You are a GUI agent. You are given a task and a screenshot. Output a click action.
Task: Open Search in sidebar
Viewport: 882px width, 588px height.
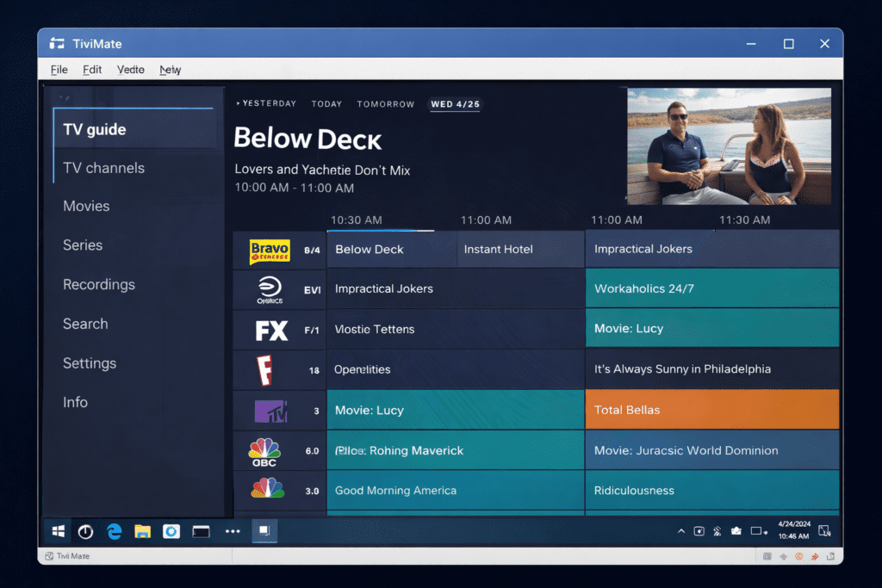[85, 324]
